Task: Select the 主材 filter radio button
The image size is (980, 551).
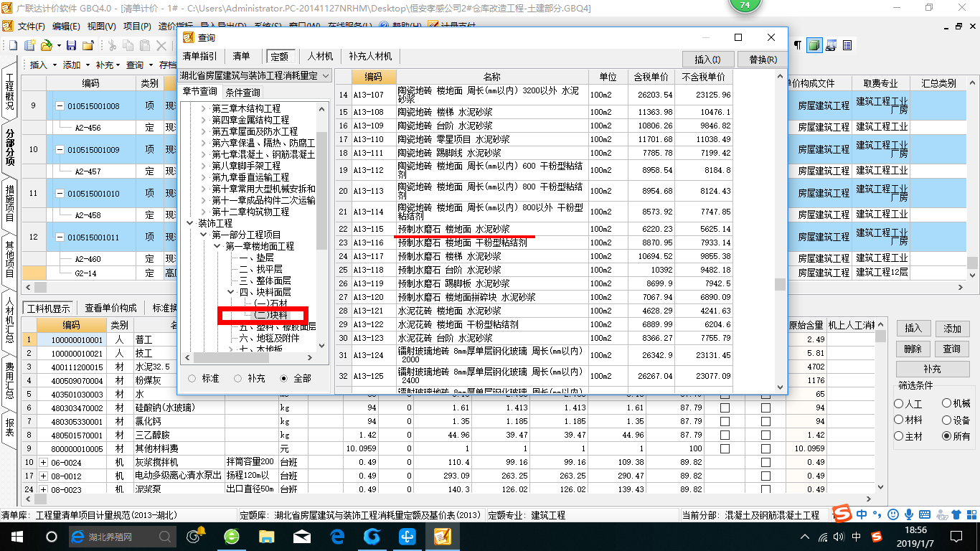Action: 899,436
